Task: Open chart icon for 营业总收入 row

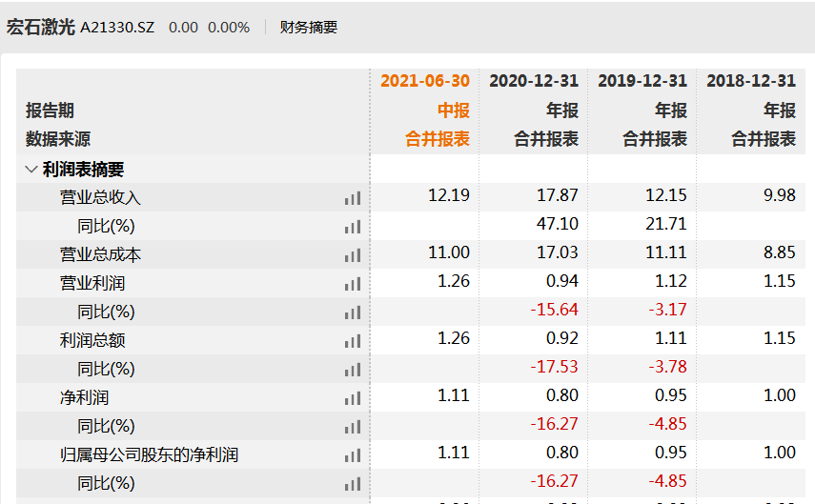Action: (x=353, y=198)
